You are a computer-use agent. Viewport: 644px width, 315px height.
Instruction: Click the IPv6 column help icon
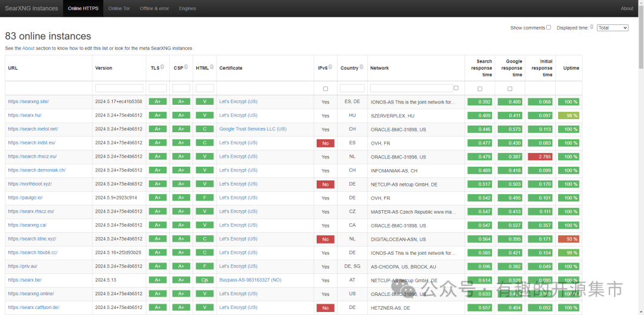click(x=330, y=67)
